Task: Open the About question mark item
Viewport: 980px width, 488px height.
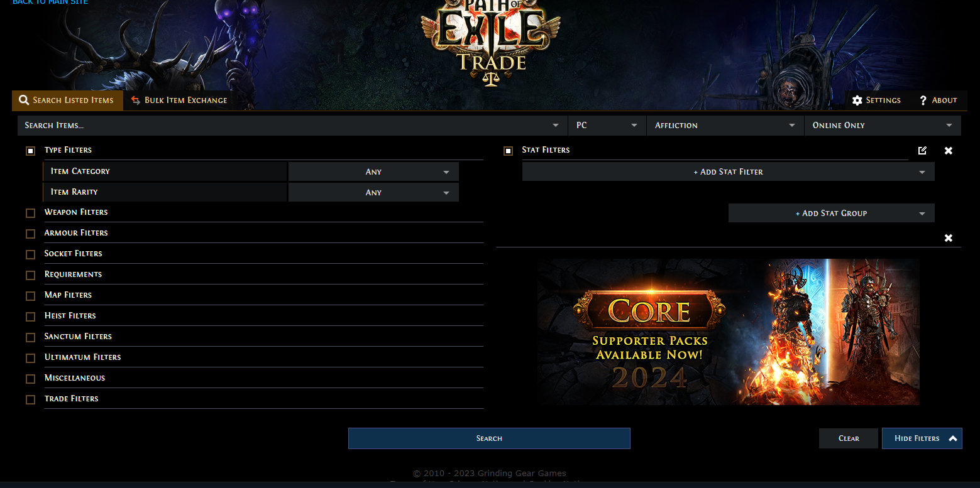Action: click(938, 100)
